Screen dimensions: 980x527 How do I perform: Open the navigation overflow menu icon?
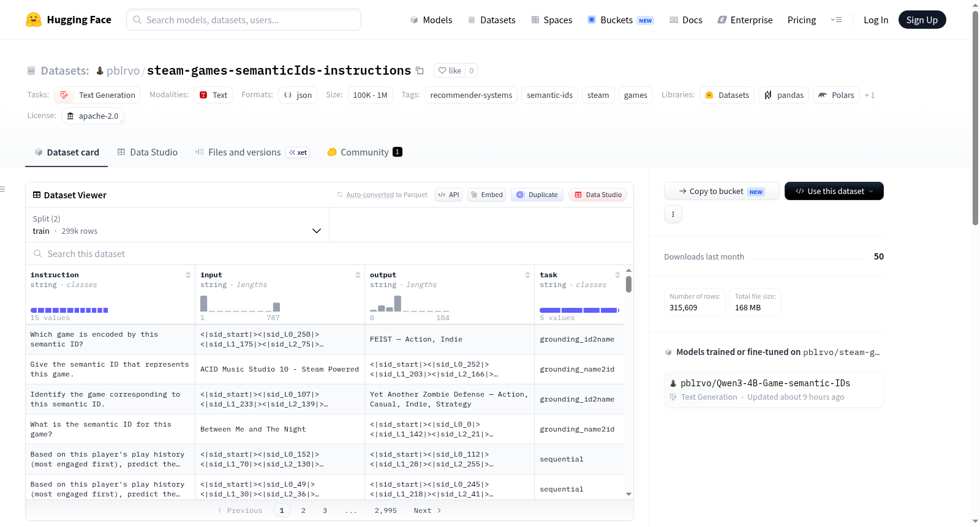click(836, 20)
